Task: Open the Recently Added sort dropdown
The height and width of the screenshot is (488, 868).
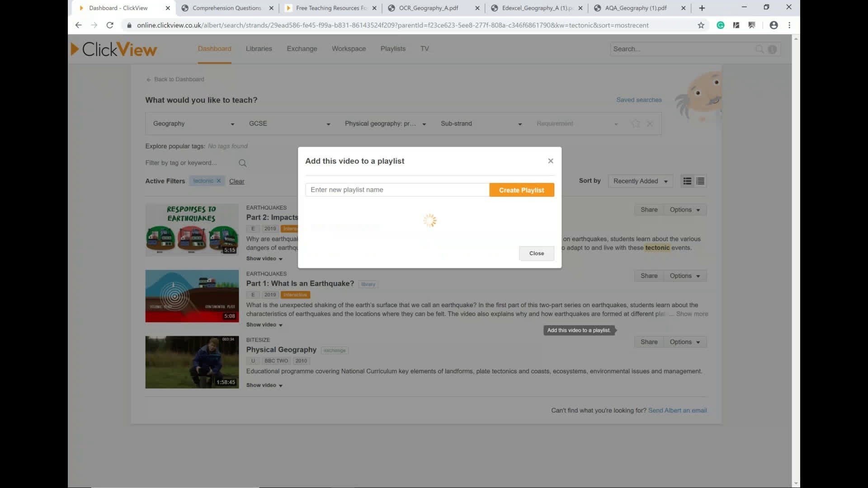Action: pos(640,181)
